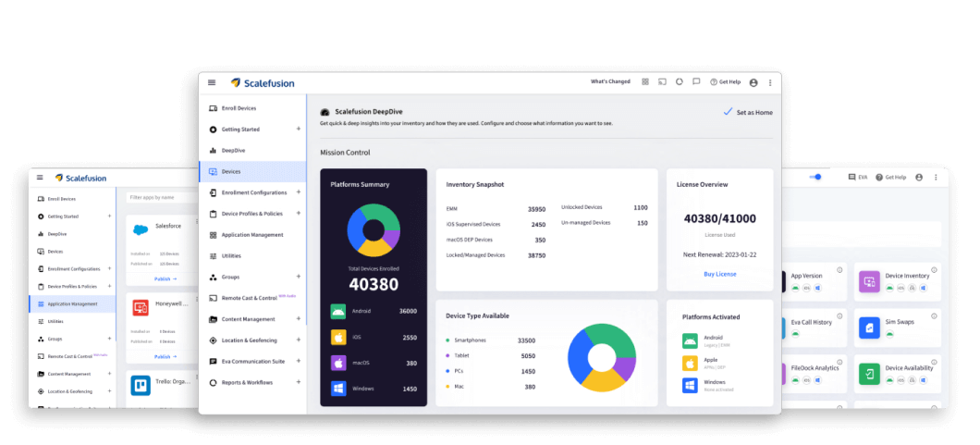Click the Device Type Available donut chart

coord(601,357)
